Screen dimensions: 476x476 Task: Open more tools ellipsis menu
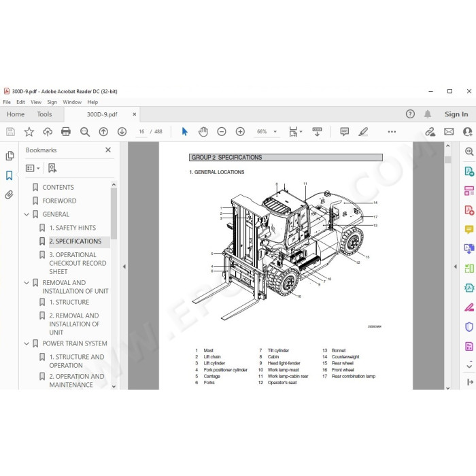(x=392, y=131)
